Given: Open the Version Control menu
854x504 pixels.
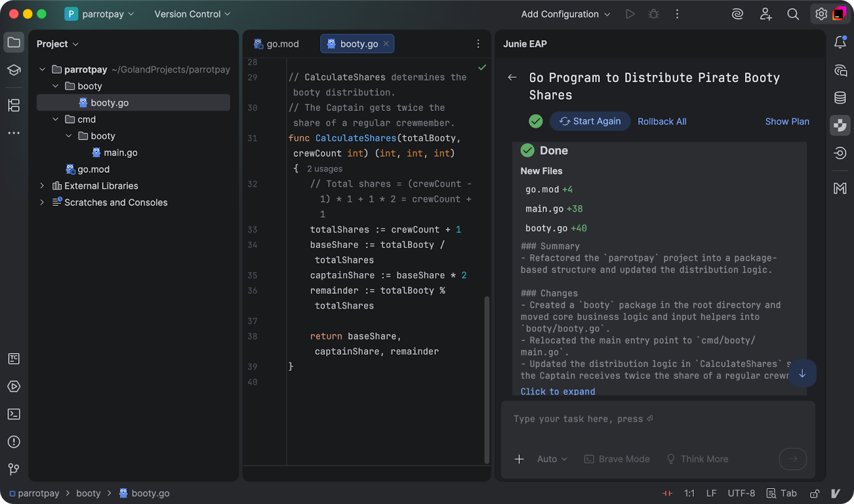Looking at the screenshot, I should [x=192, y=14].
